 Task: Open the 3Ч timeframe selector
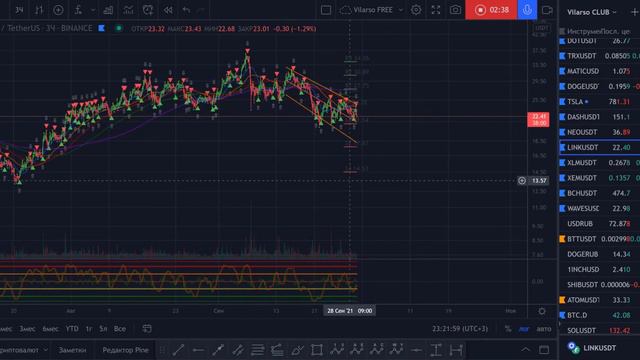19,10
